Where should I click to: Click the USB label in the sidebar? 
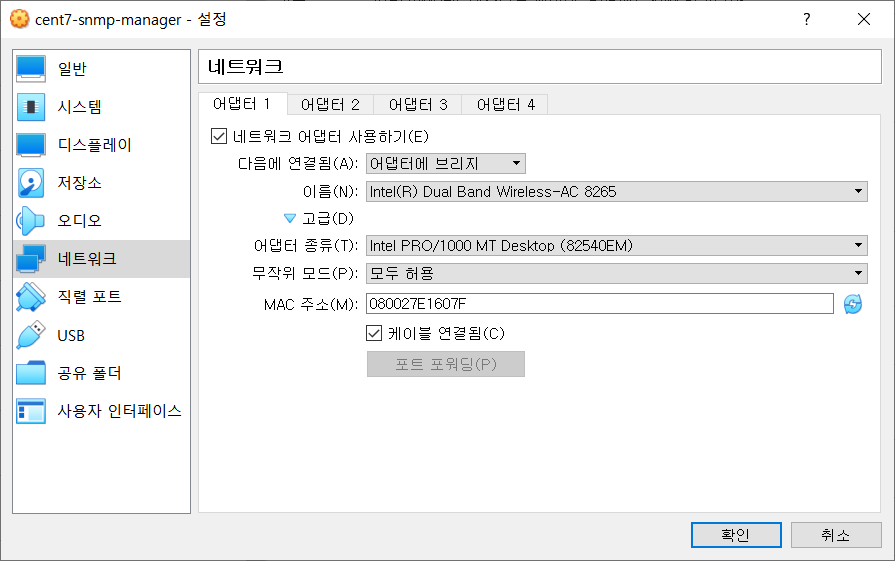click(71, 336)
